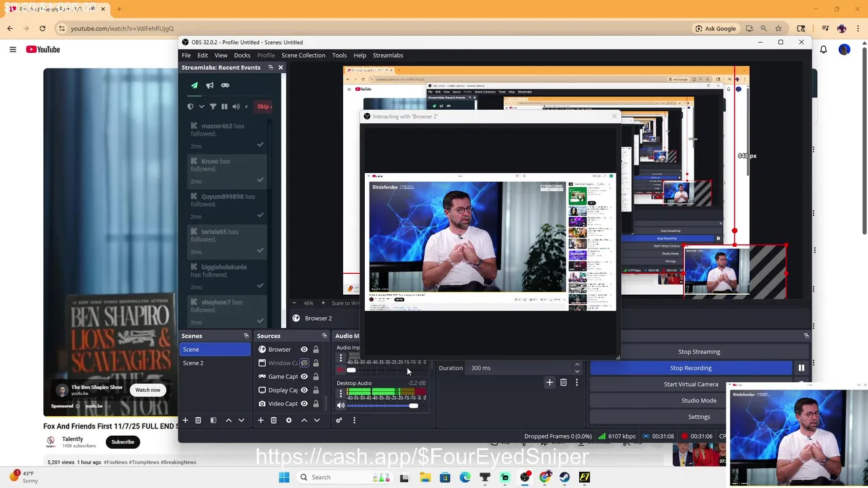The image size is (868, 488).
Task: Mute Desktop Audio speaker icon
Action: [340, 405]
